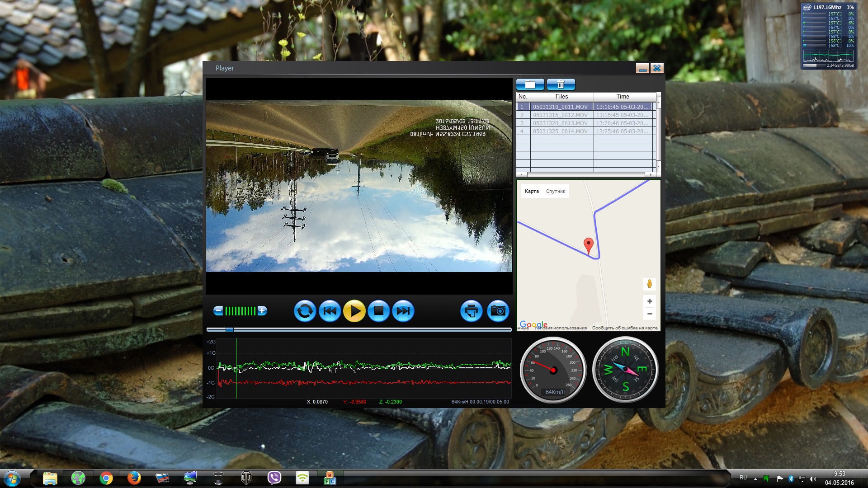Click the printer icon to print frame

[471, 311]
